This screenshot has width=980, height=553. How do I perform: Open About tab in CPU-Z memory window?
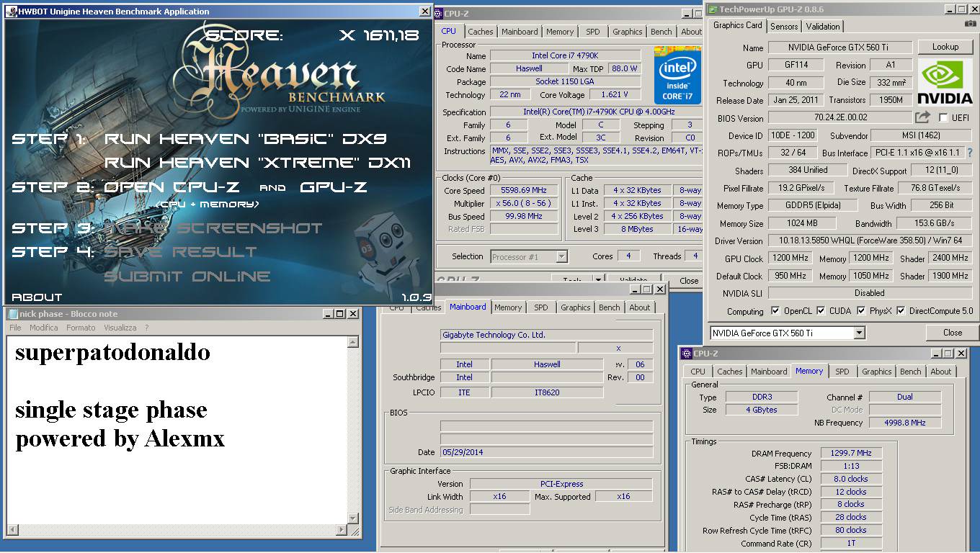(x=940, y=372)
